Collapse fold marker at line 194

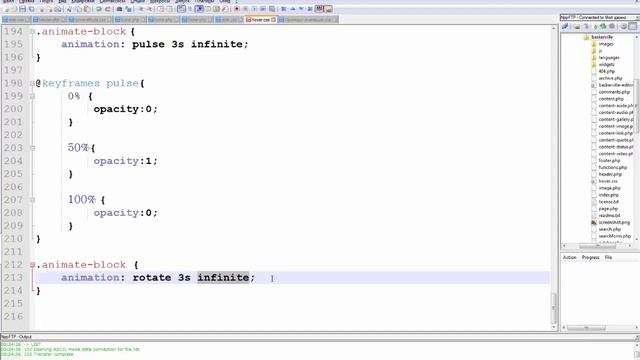point(32,31)
